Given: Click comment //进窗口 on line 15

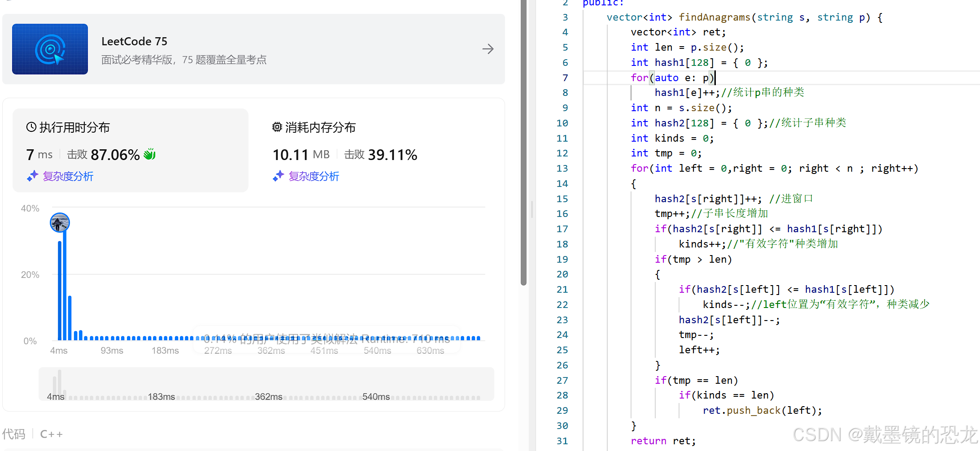Looking at the screenshot, I should tap(791, 199).
